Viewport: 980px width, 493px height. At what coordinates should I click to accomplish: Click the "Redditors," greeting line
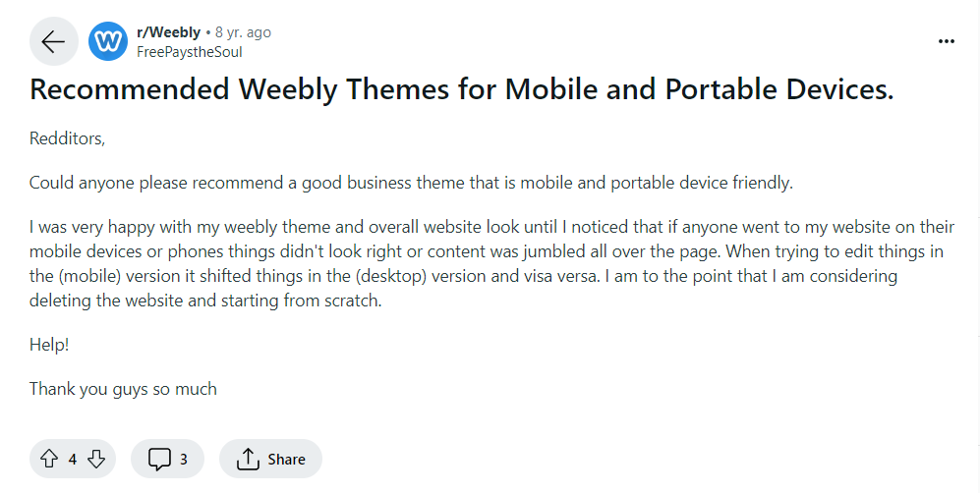[67, 138]
